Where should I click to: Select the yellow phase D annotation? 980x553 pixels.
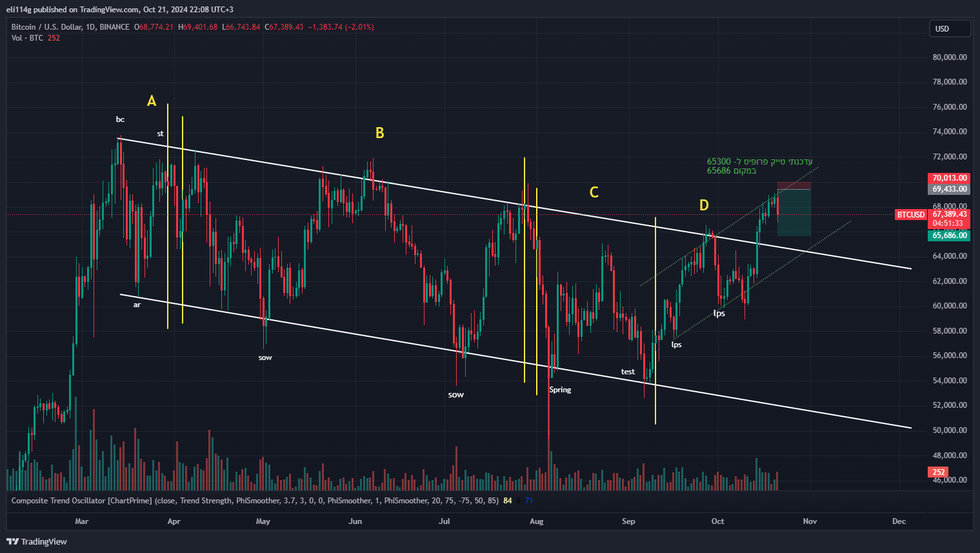pyautogui.click(x=704, y=205)
